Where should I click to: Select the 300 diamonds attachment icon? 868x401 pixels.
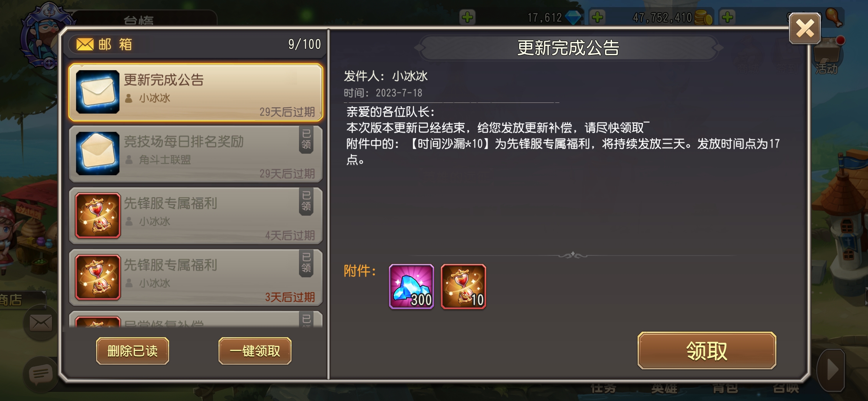tap(411, 286)
